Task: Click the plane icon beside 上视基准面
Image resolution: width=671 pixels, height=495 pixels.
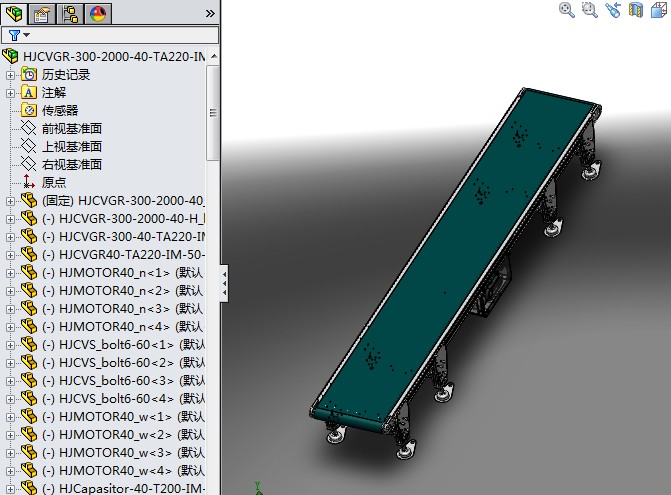Action: [x=29, y=146]
